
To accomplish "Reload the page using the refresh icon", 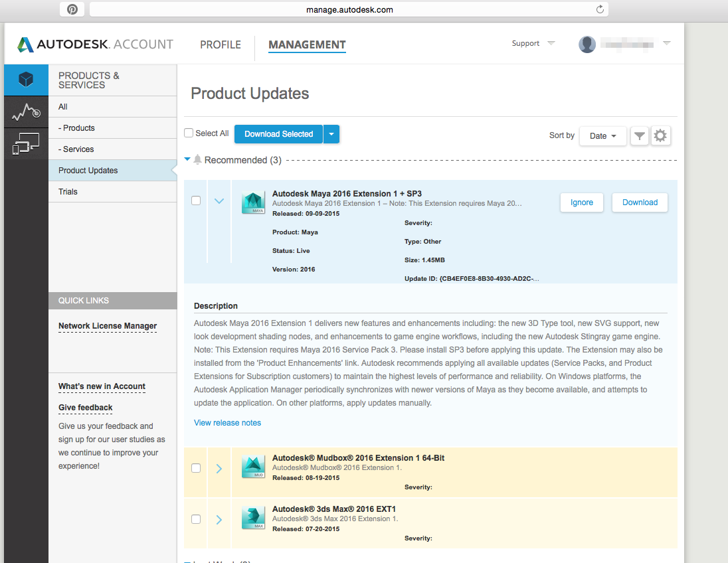I will click(x=600, y=9).
